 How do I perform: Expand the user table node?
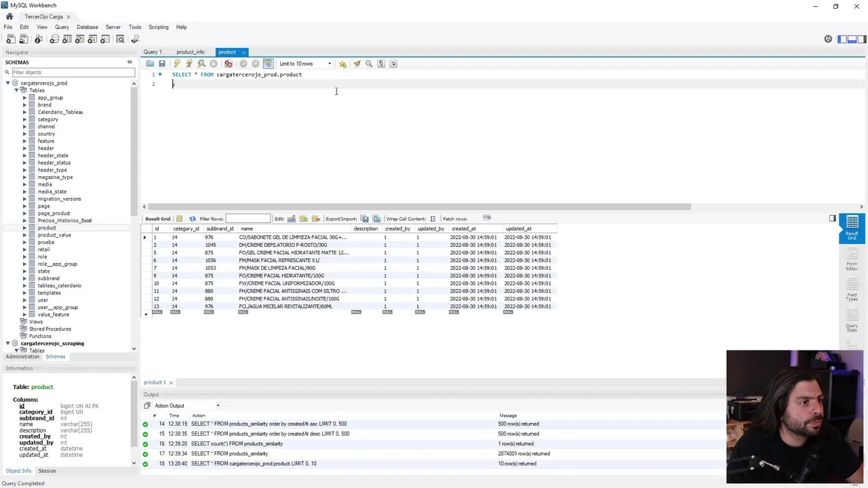coord(25,300)
